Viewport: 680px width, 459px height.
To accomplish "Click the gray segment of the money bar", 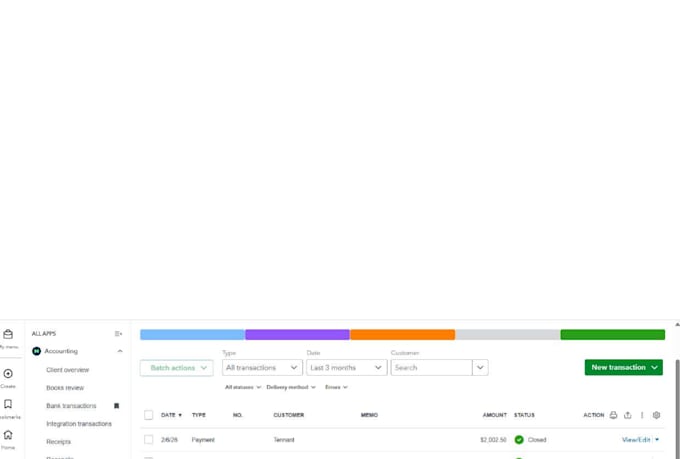I will point(507,334).
